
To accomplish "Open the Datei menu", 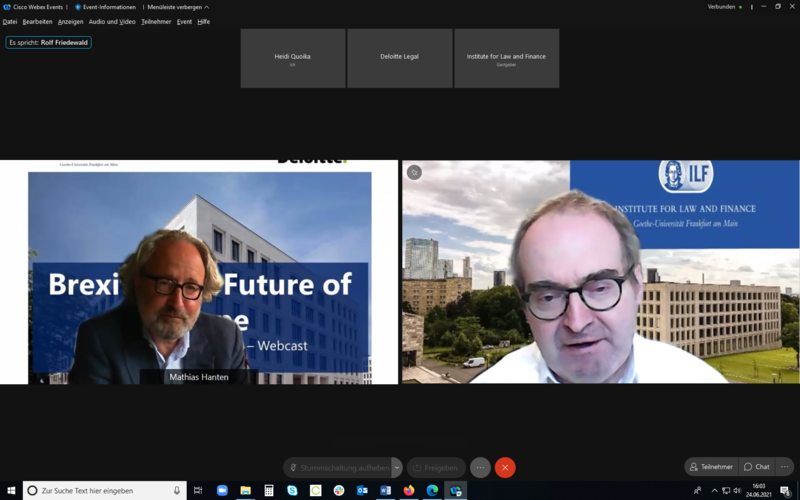I will click(10, 21).
